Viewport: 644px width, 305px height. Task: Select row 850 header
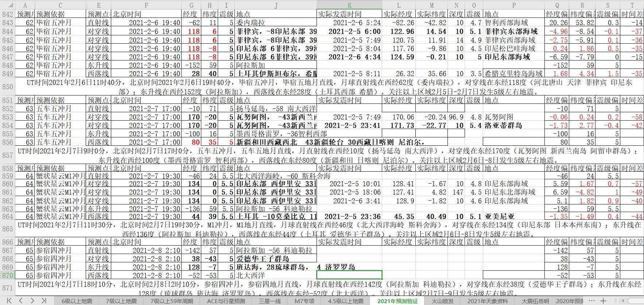(7, 87)
